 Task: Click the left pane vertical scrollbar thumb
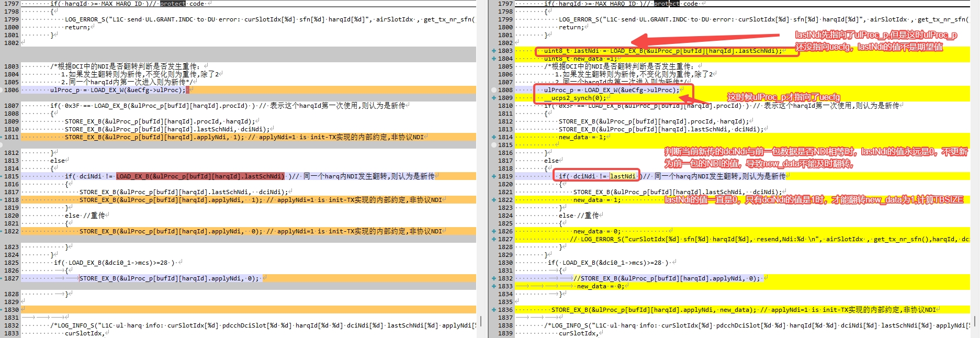point(481,320)
